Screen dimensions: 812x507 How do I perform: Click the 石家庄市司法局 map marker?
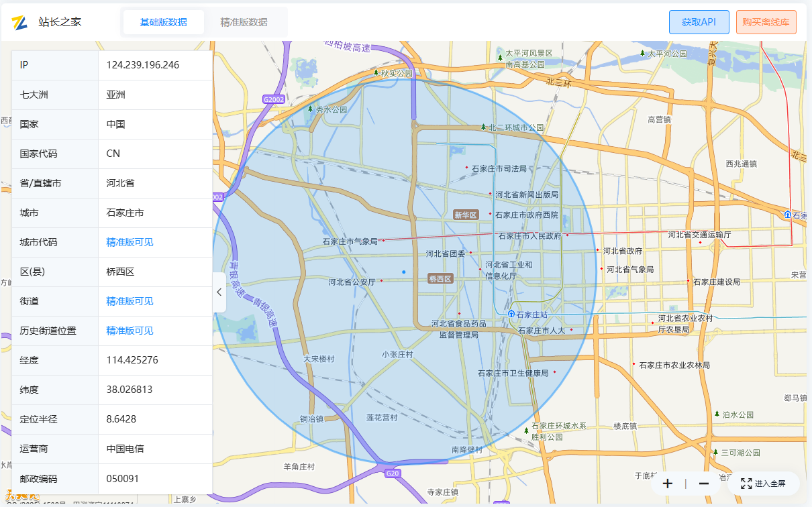tap(467, 167)
